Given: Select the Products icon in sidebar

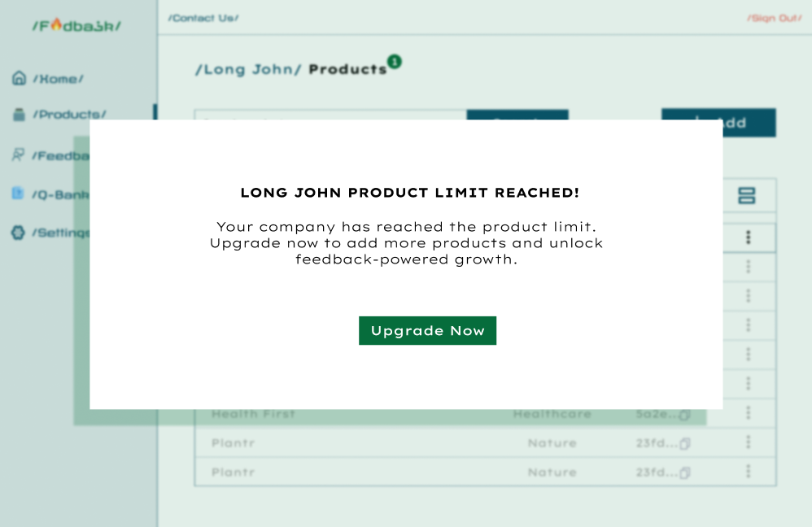Looking at the screenshot, I should (x=20, y=115).
